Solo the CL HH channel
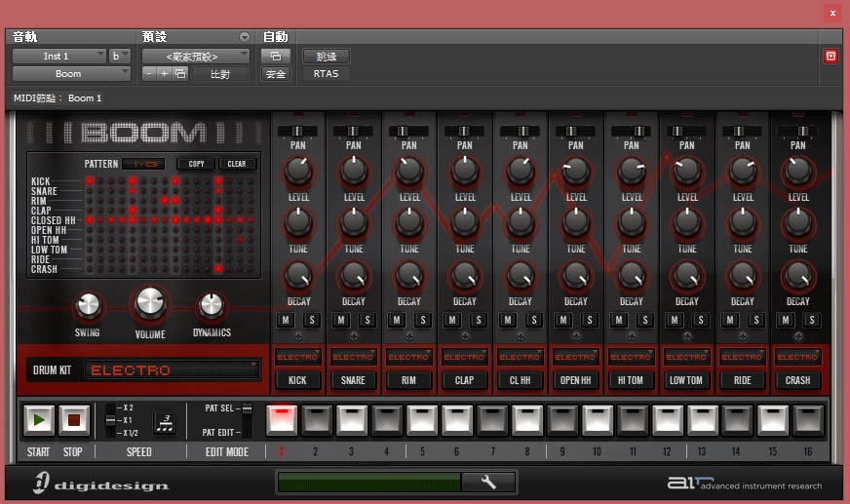Image resolution: width=850 pixels, height=504 pixels. [534, 321]
